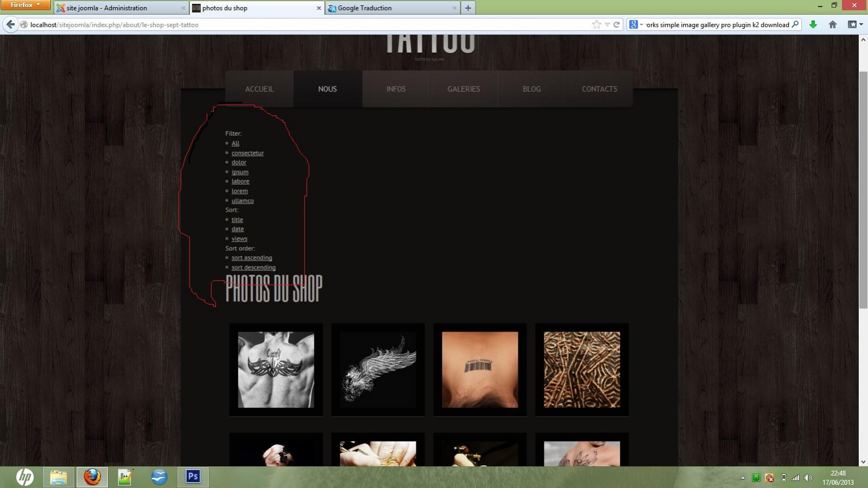Open the back tribal tattoo thumbnail
The width and height of the screenshot is (868, 488).
(276, 370)
